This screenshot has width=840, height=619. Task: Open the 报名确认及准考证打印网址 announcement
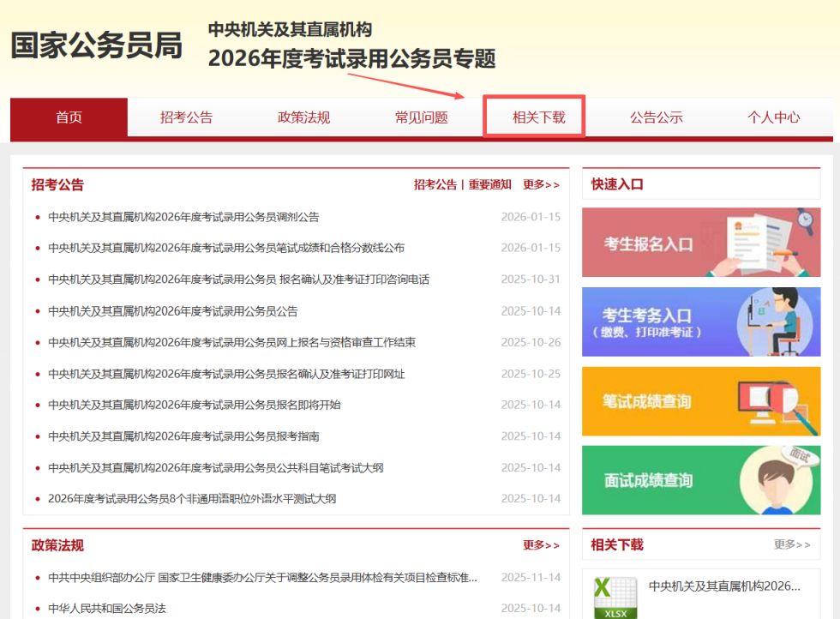click(226, 374)
